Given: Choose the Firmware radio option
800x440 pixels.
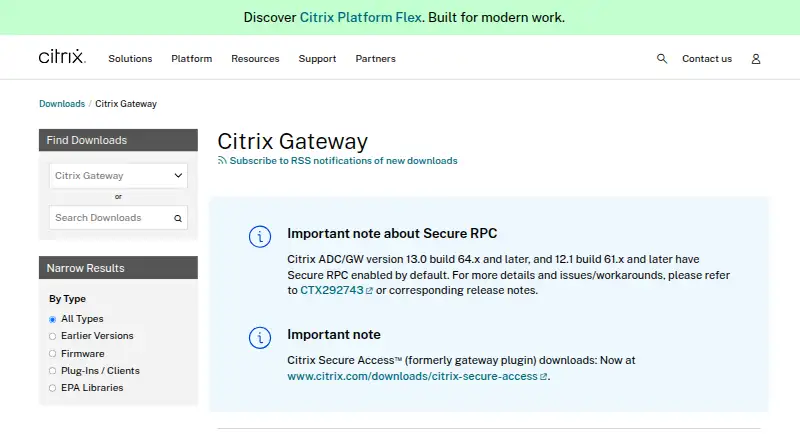Looking at the screenshot, I should [52, 354].
